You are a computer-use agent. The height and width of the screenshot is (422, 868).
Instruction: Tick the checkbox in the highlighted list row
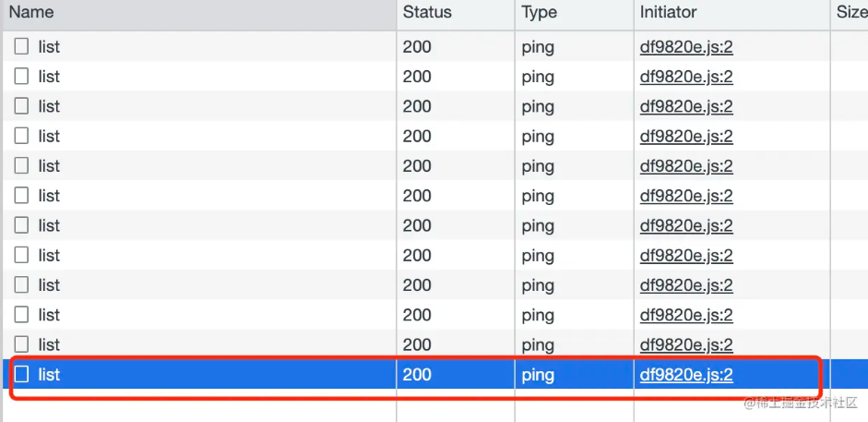click(x=22, y=374)
